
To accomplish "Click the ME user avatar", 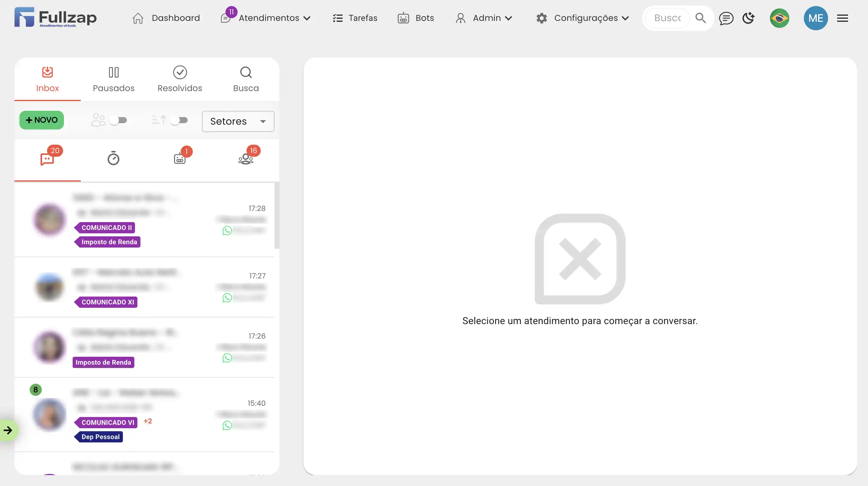I will point(815,18).
